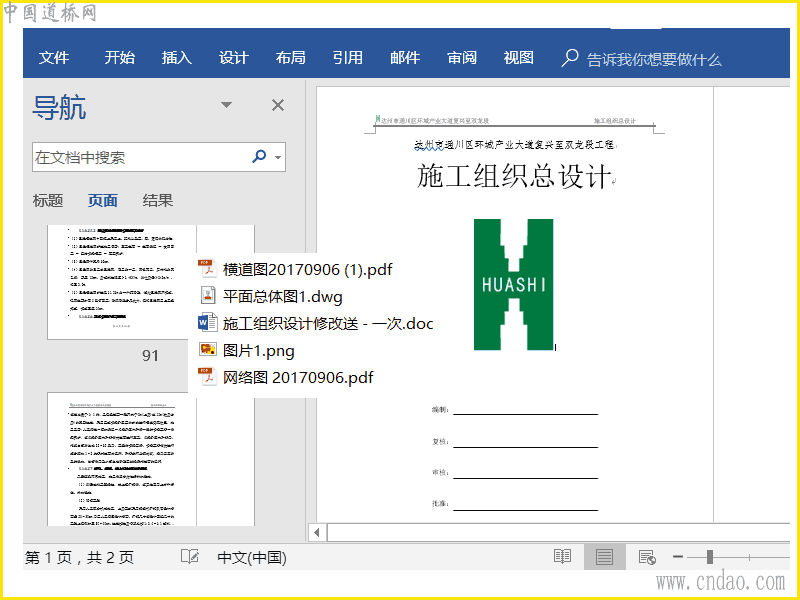Open the 视图 ribbon tab

pos(518,57)
